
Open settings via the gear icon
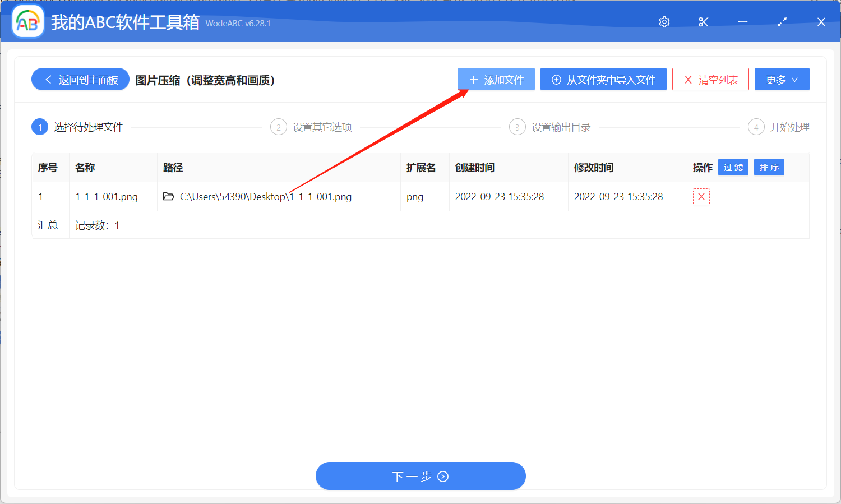click(664, 22)
